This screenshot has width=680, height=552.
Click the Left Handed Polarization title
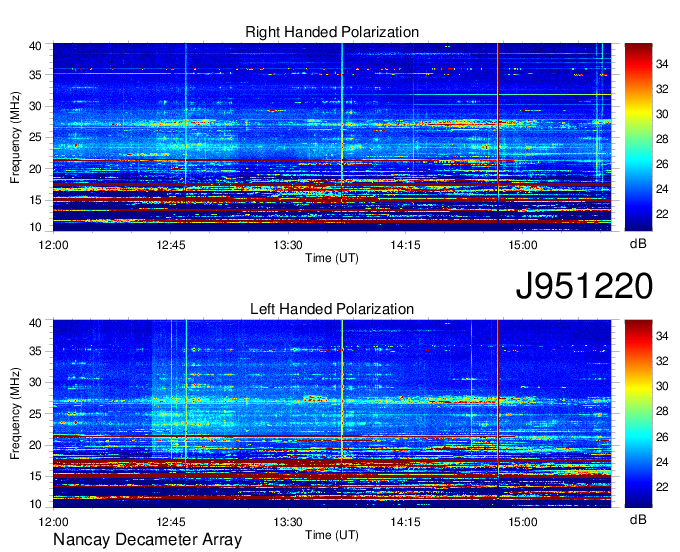click(332, 309)
